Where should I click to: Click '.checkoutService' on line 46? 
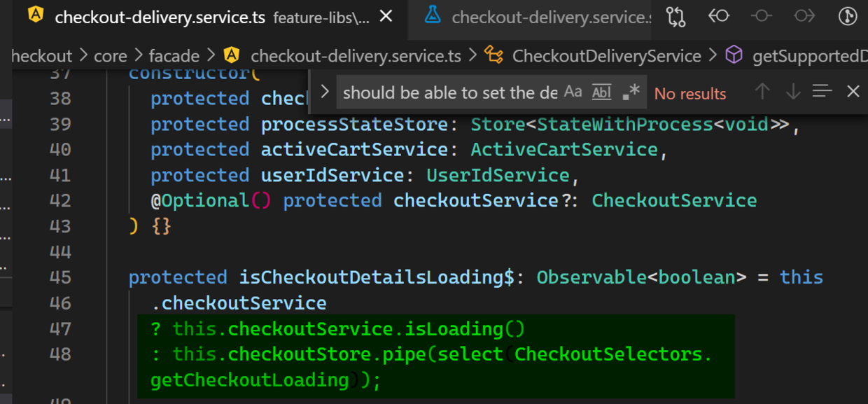coord(239,303)
